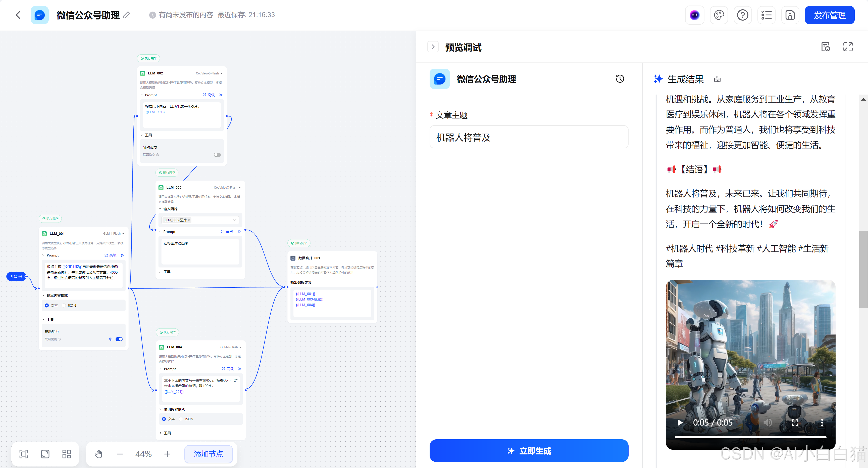Image resolution: width=868 pixels, height=468 pixels.
Task: Click the 立即生成 generate button
Action: click(529, 450)
